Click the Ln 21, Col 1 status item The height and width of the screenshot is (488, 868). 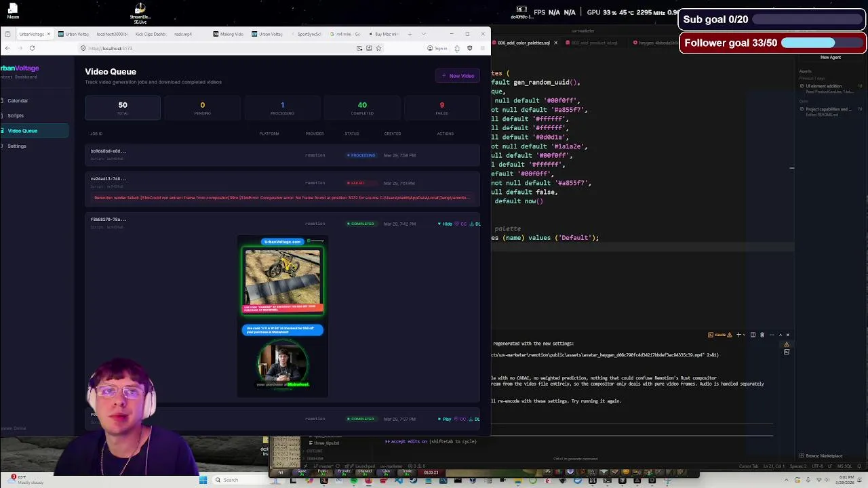(x=772, y=466)
